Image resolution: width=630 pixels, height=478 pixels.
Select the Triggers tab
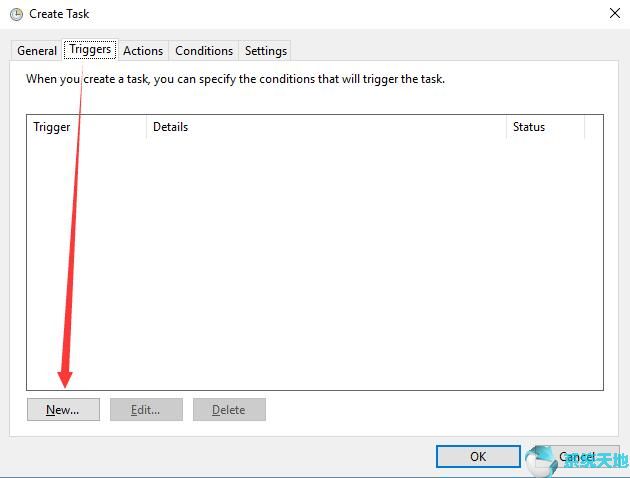[90, 49]
